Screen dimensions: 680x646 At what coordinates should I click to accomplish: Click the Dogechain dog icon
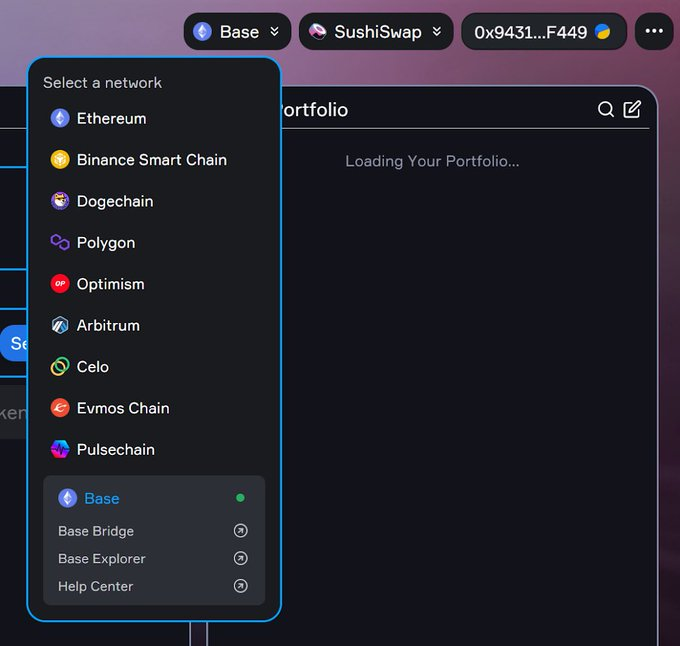[x=60, y=201]
